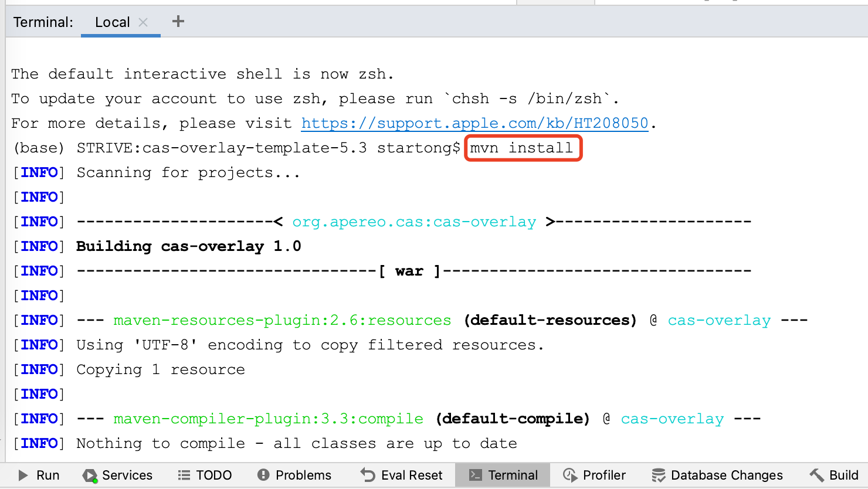Image resolution: width=868 pixels, height=489 pixels.
Task: Click the Database Changes stack icon
Action: pyautogui.click(x=659, y=475)
